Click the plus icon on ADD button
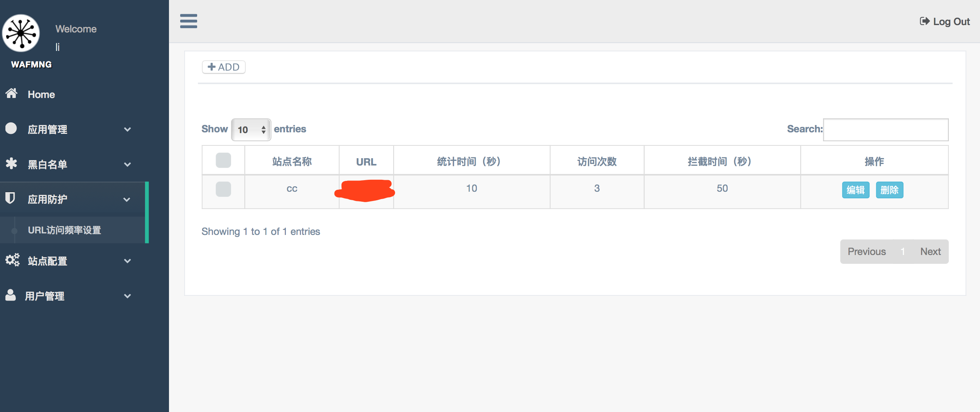 tap(211, 67)
